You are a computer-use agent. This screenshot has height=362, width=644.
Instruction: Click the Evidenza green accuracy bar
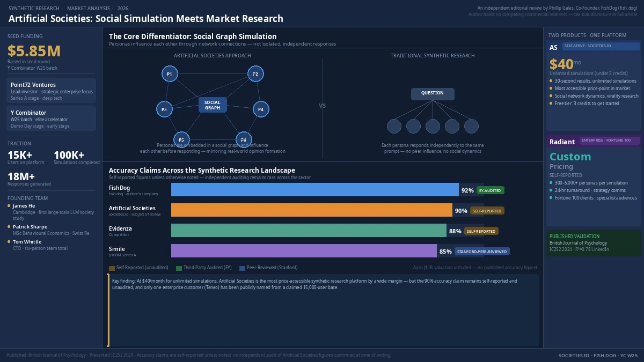pos(309,231)
